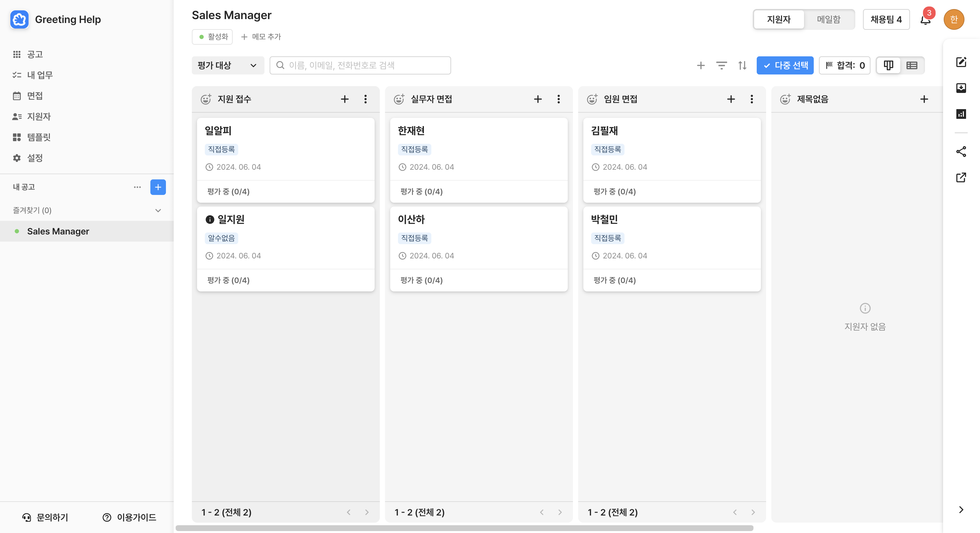Click the info icon next to 일지원
980x533 pixels.
210,219
